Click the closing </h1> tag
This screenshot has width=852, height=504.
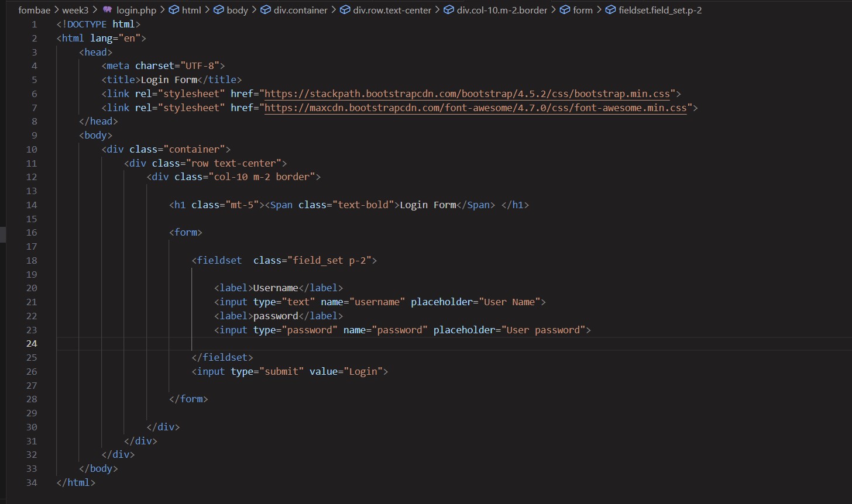coord(515,205)
